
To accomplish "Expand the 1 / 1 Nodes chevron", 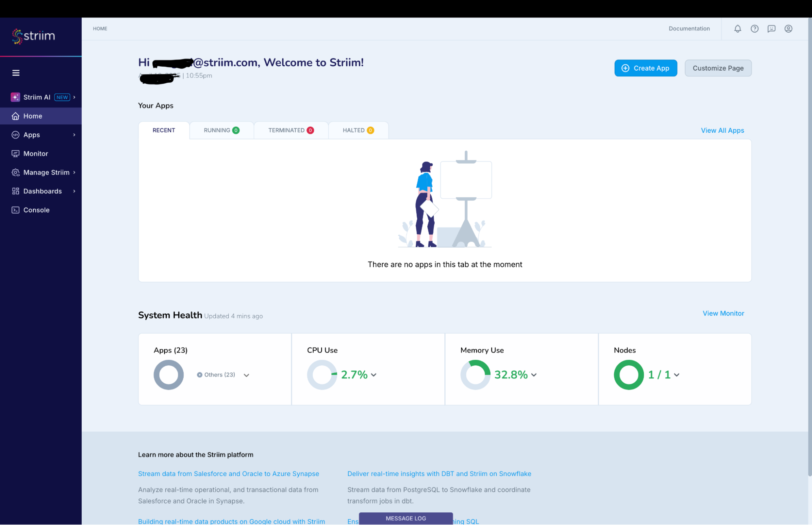I will coord(676,375).
